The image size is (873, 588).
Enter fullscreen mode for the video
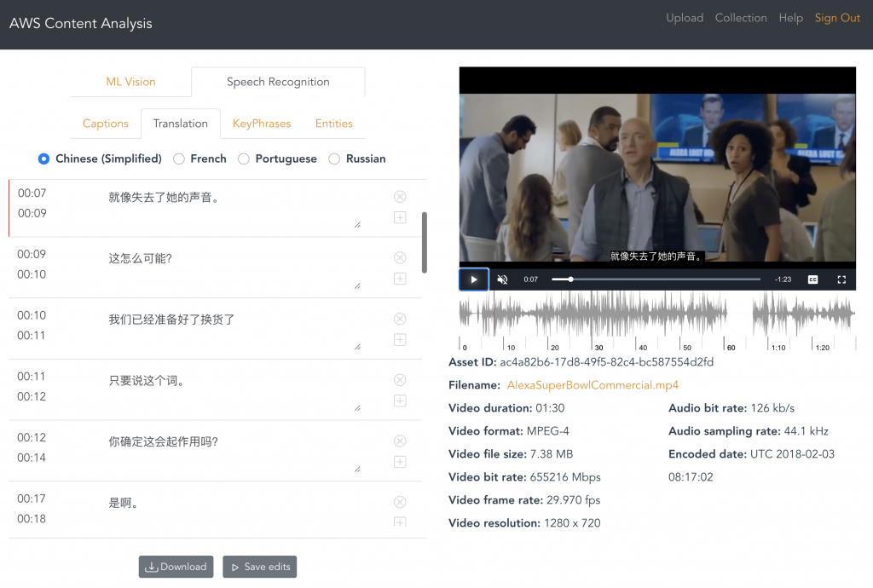point(841,279)
